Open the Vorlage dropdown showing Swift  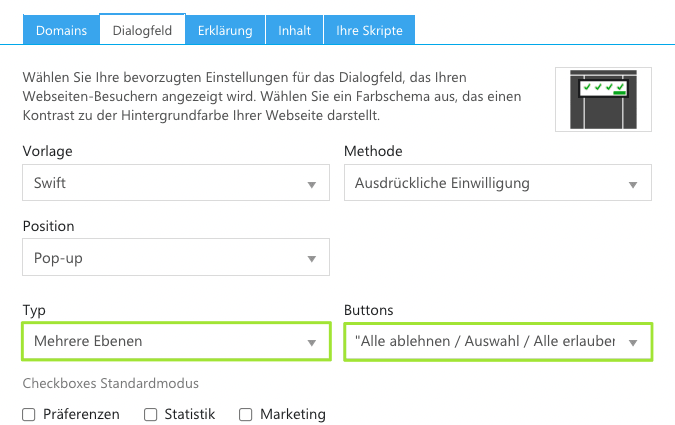coord(175,184)
